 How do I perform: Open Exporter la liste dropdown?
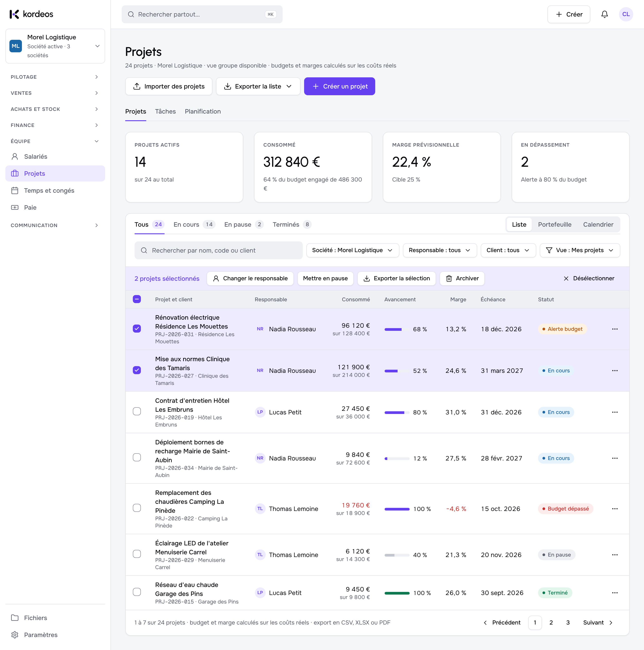pos(258,87)
